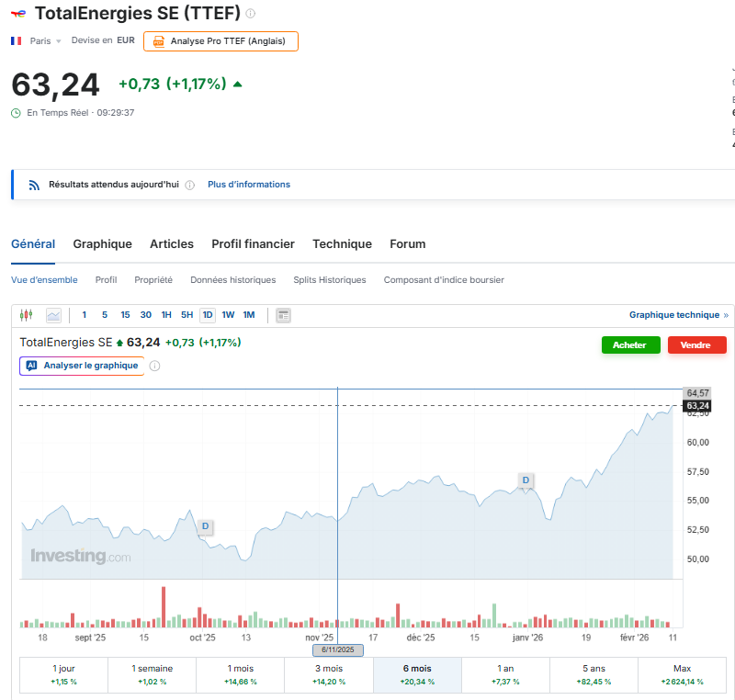Switch chart to candlestick view
Screen dimensions: 735x700
coord(26,315)
